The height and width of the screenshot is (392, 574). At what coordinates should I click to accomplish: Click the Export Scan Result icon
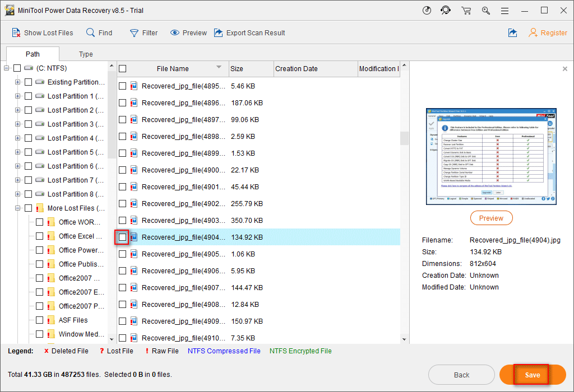(218, 32)
